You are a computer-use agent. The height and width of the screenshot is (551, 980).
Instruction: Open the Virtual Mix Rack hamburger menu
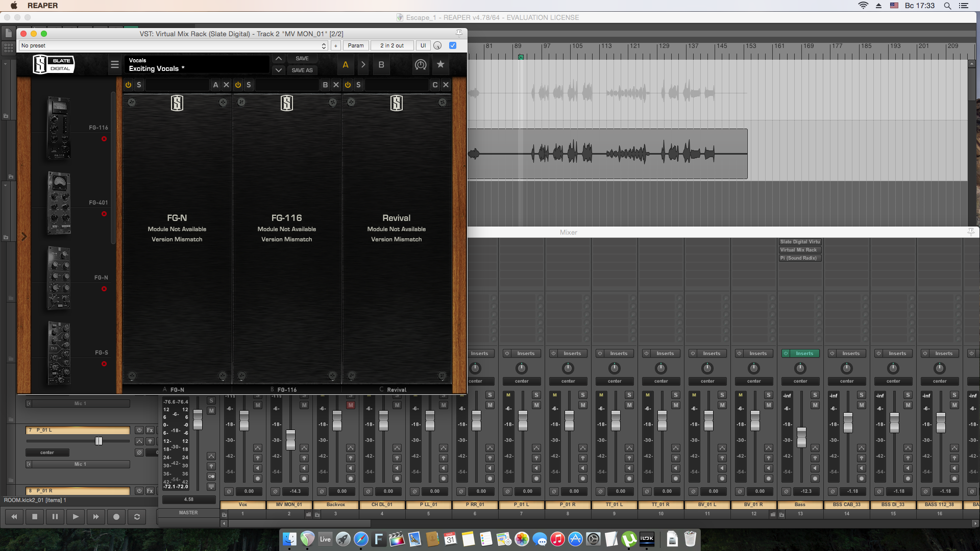click(114, 65)
